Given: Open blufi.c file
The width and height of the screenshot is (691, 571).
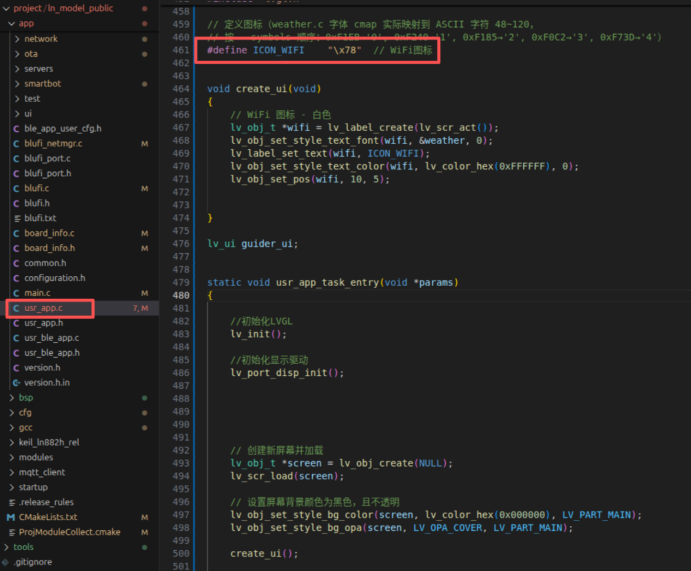Looking at the screenshot, I should click(37, 188).
